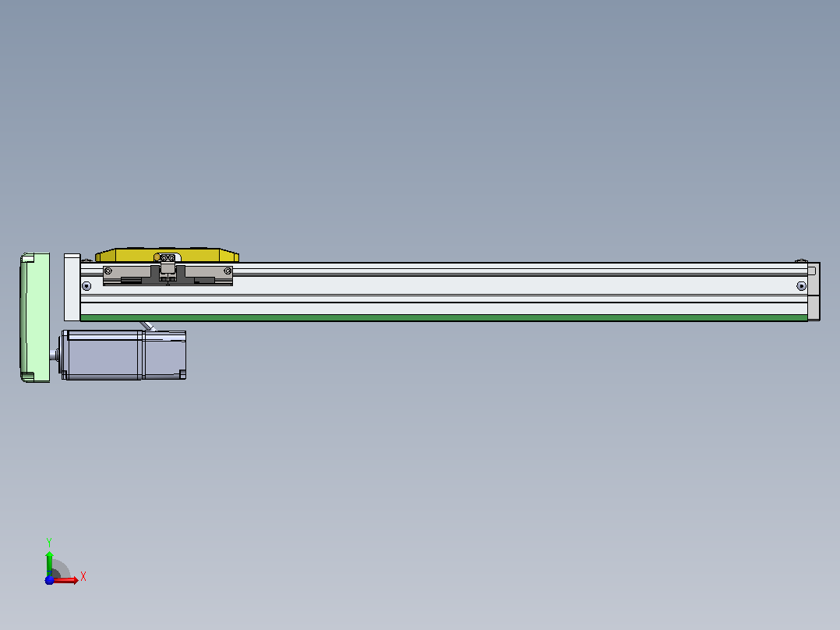This screenshot has height=630, width=840.
Task: Click the motor output shaft
Action: [55, 355]
